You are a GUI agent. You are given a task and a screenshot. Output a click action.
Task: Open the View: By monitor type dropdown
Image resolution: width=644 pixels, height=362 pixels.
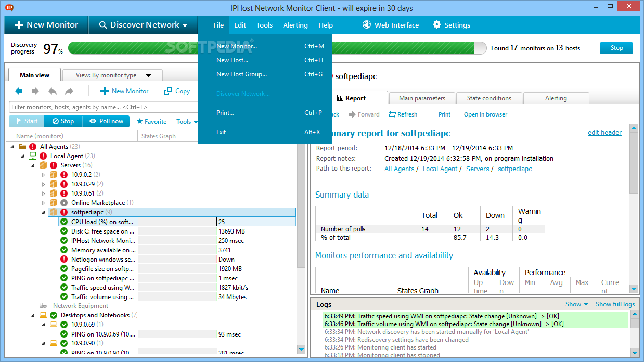(112, 75)
